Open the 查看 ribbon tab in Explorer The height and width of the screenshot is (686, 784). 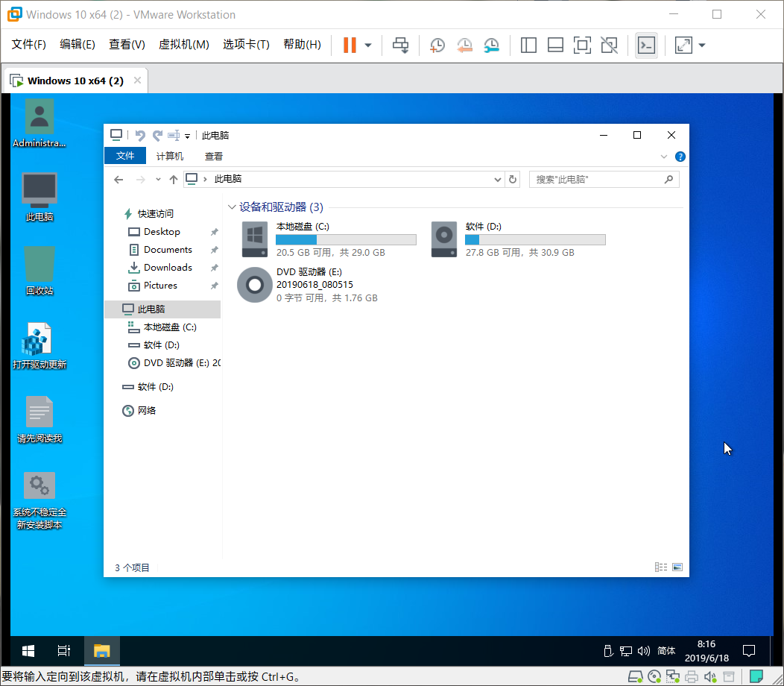tap(213, 156)
